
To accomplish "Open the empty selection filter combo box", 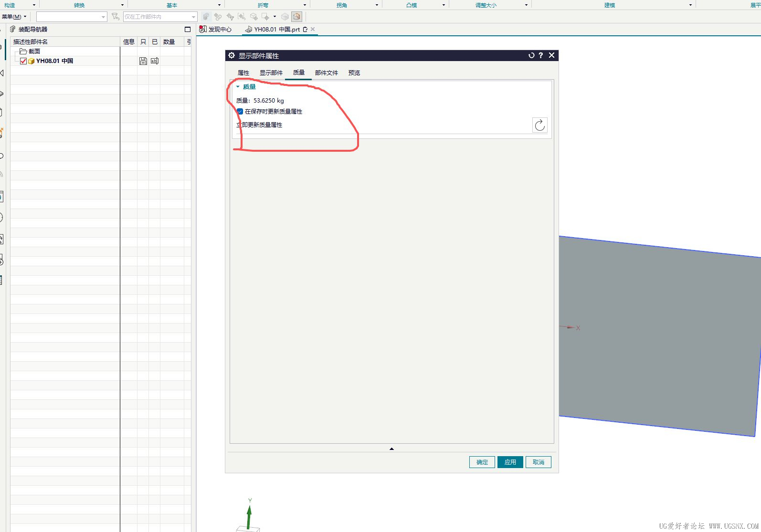I will click(72, 17).
